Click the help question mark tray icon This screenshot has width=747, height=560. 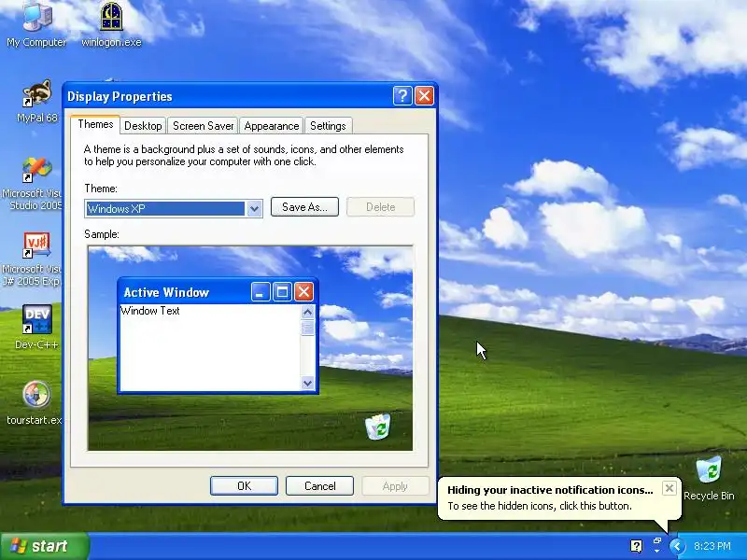point(636,546)
